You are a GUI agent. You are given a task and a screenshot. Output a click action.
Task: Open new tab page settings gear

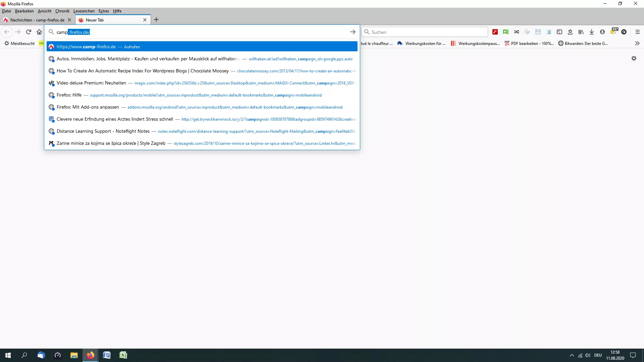pyautogui.click(x=634, y=58)
